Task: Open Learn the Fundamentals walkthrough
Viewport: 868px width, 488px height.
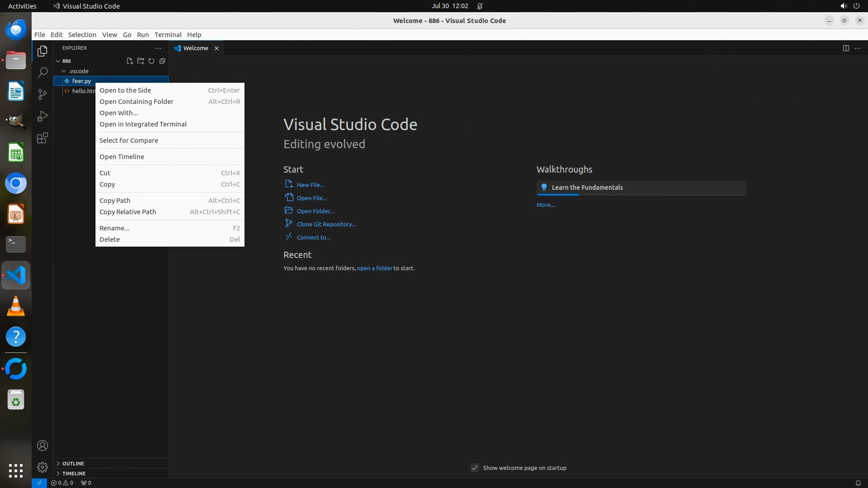Action: (x=587, y=188)
